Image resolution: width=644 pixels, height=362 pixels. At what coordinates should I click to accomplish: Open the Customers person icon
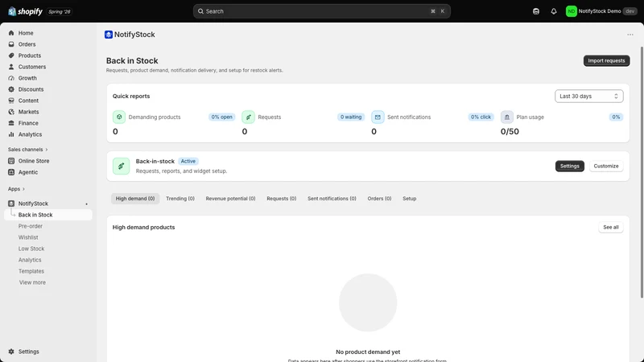[x=11, y=67]
